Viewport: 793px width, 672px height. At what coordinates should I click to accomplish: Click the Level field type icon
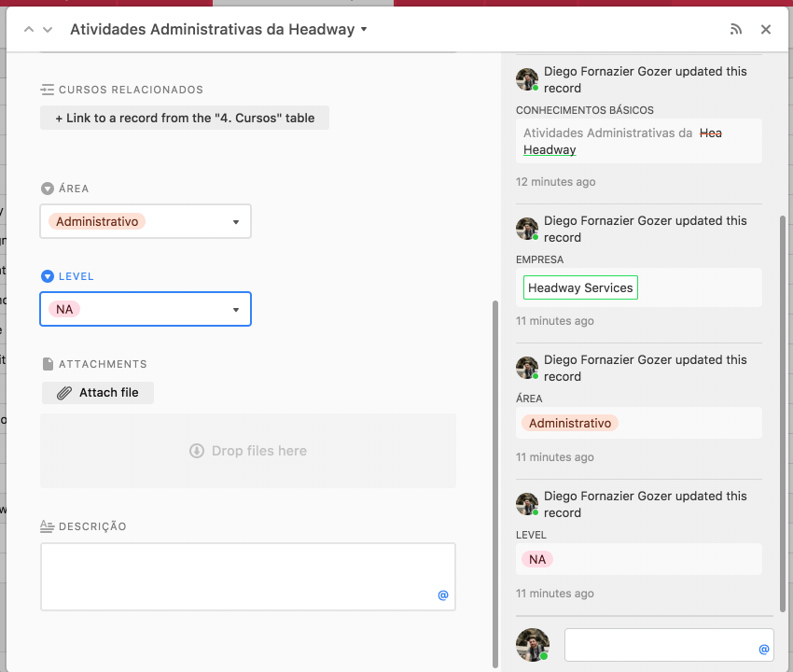pyautogui.click(x=48, y=276)
